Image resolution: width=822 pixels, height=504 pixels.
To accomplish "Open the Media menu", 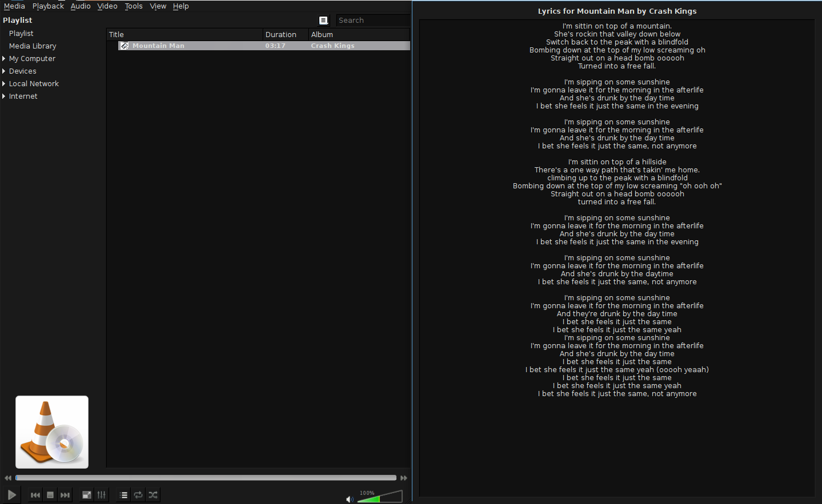I will (14, 6).
